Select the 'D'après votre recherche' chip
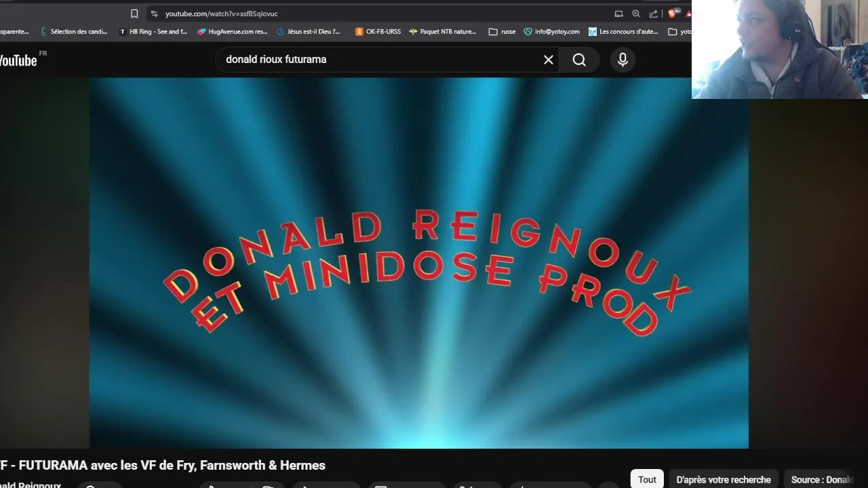 click(x=724, y=479)
